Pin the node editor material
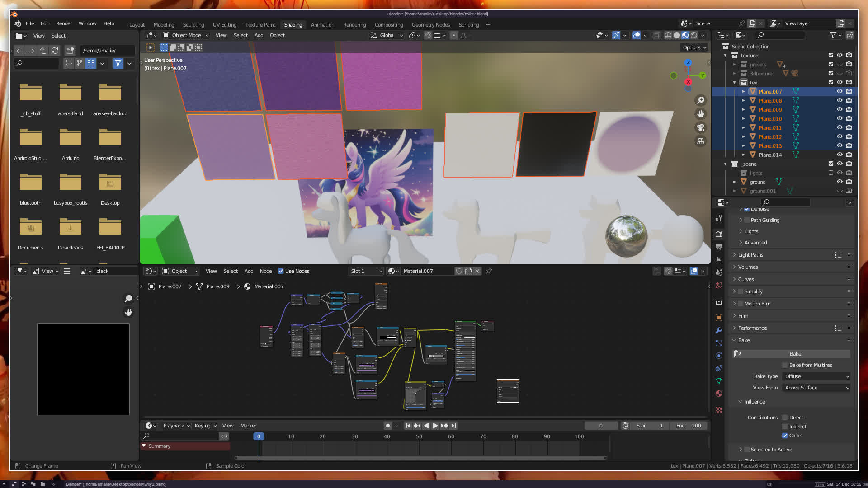The height and width of the screenshot is (488, 868). click(489, 271)
